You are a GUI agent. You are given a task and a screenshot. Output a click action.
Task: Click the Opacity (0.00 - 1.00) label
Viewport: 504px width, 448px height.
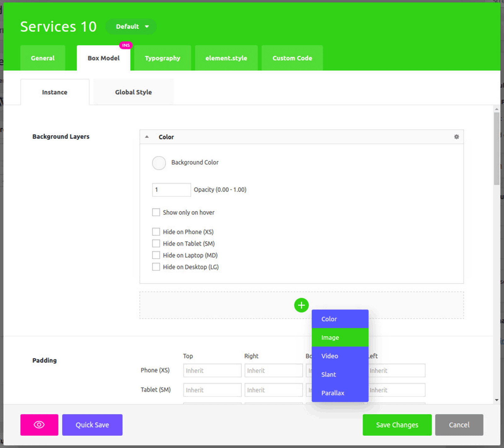pos(220,190)
